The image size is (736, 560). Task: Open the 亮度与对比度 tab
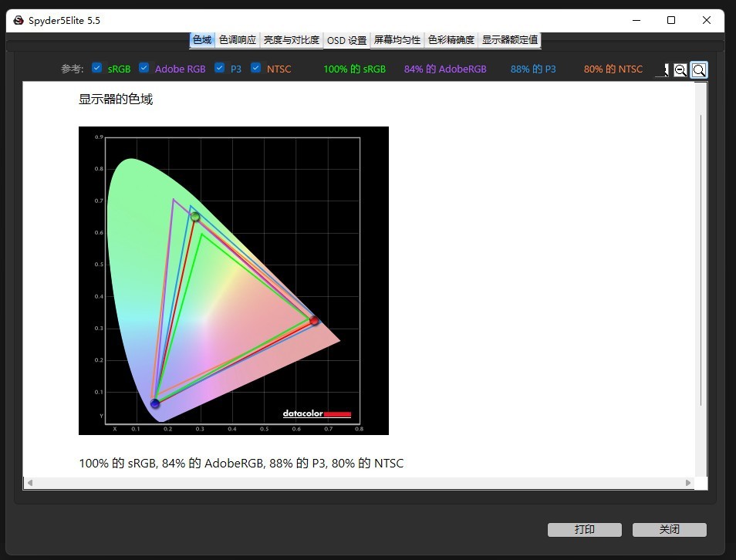(292, 40)
